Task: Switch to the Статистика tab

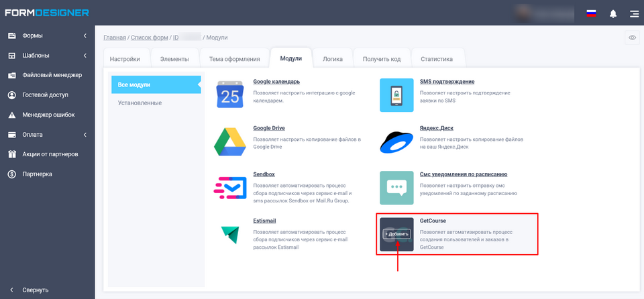Action: (437, 59)
